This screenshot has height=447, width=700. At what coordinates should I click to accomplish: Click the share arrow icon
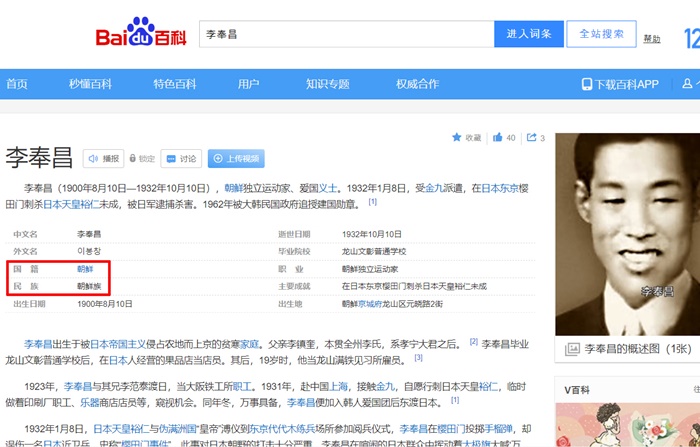[531, 137]
